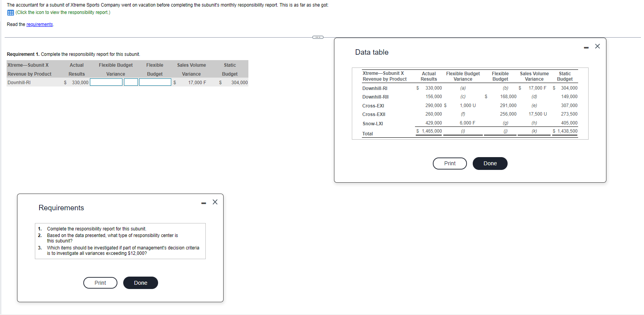
Task: Select Snow-LXI row label in Data table
Action: (373, 124)
